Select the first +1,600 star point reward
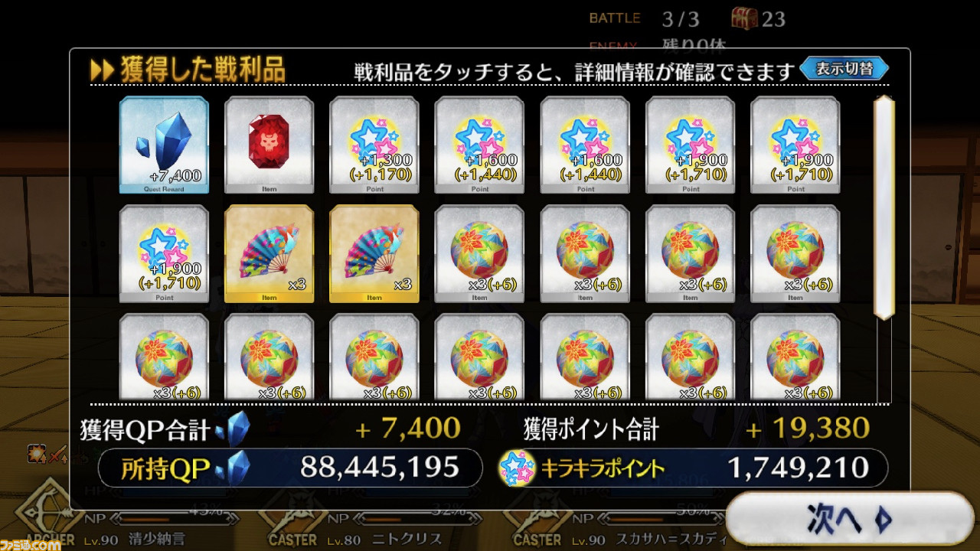This screenshot has width=980, height=551. tap(479, 145)
